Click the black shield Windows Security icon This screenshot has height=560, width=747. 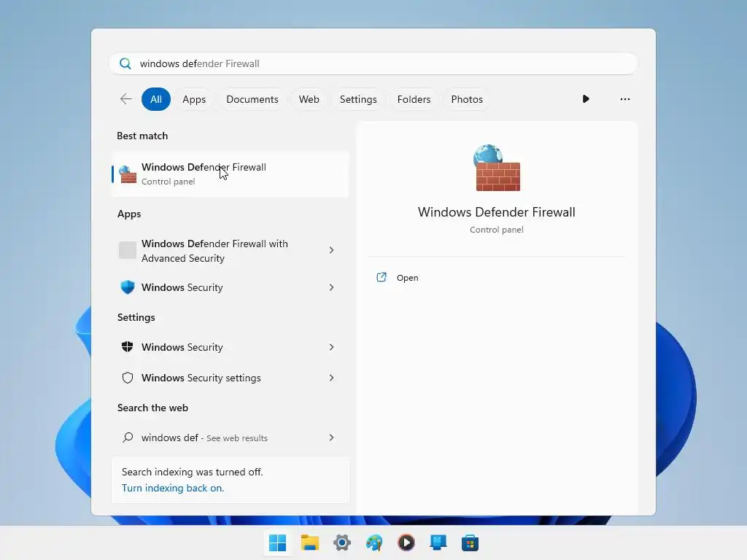(127, 346)
